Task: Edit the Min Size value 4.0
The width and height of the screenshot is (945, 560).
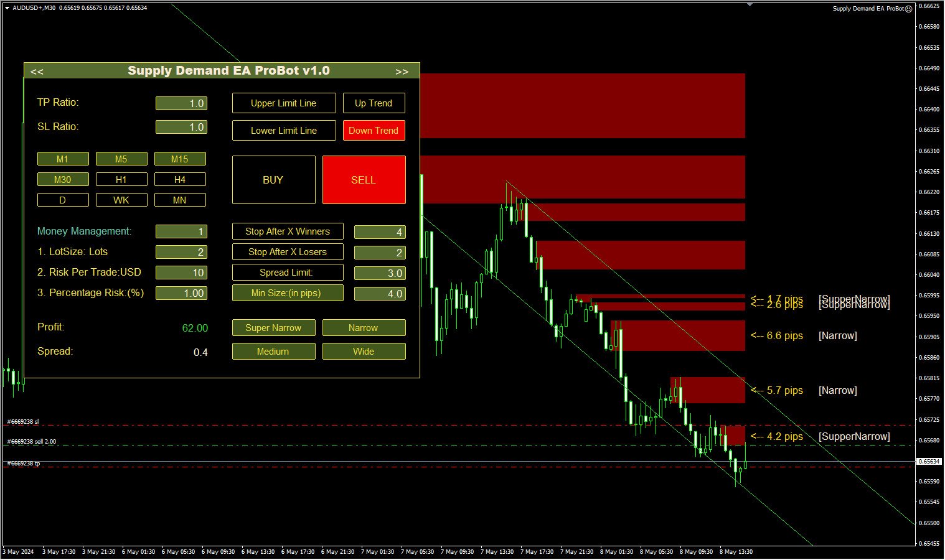Action: tap(380, 294)
